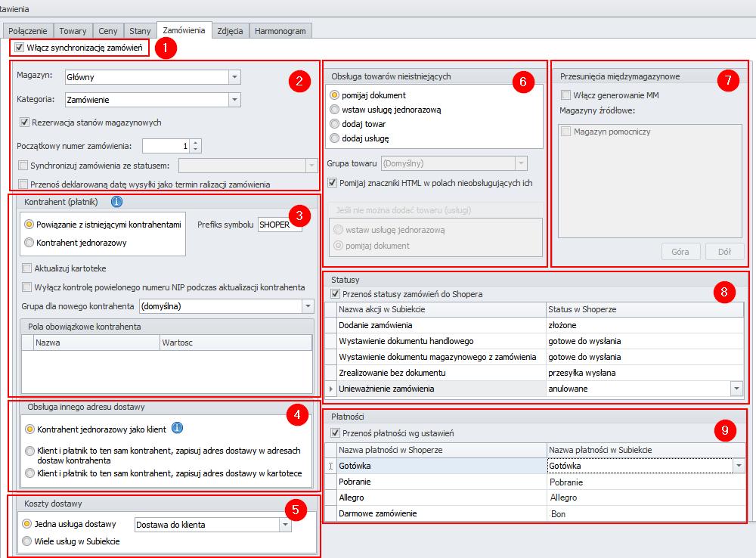
Task: Choose zapisuj adres dostawy w adresach dostaw
Action: point(30,451)
